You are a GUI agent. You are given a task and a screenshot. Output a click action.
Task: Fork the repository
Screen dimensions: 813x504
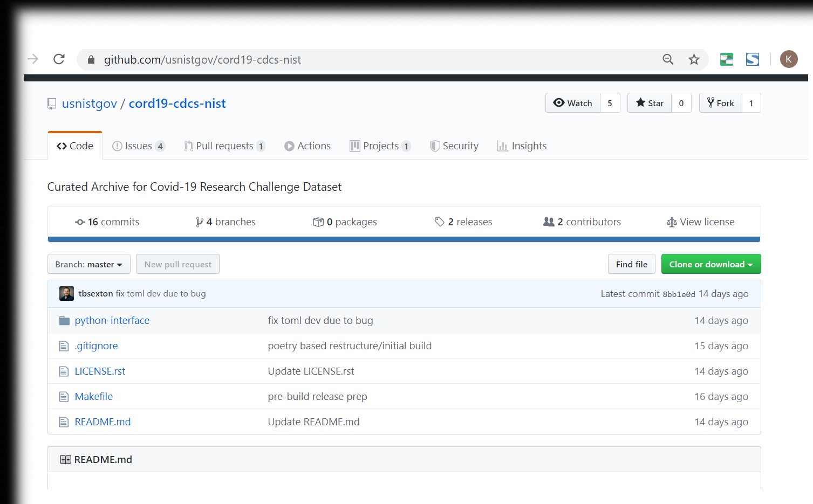point(721,103)
